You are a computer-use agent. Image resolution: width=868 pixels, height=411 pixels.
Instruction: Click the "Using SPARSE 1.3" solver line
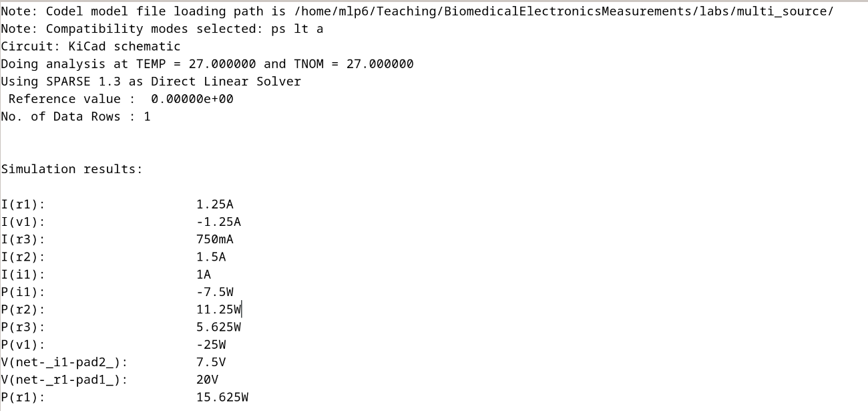[x=150, y=82]
